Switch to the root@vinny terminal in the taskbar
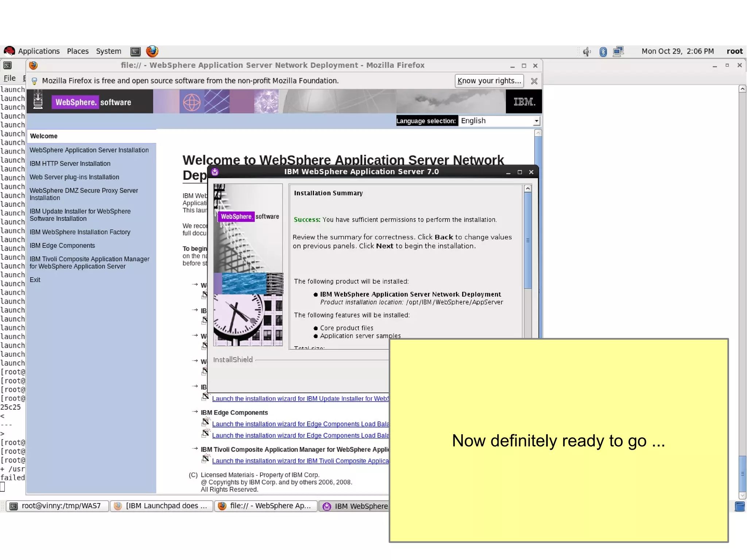 click(x=58, y=506)
